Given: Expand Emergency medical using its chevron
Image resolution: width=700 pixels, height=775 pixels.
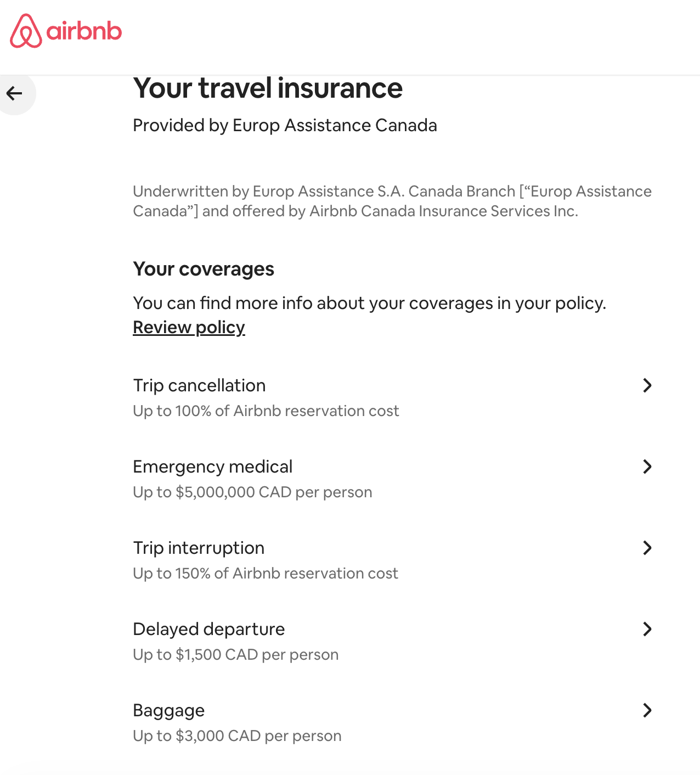Looking at the screenshot, I should coord(647,467).
